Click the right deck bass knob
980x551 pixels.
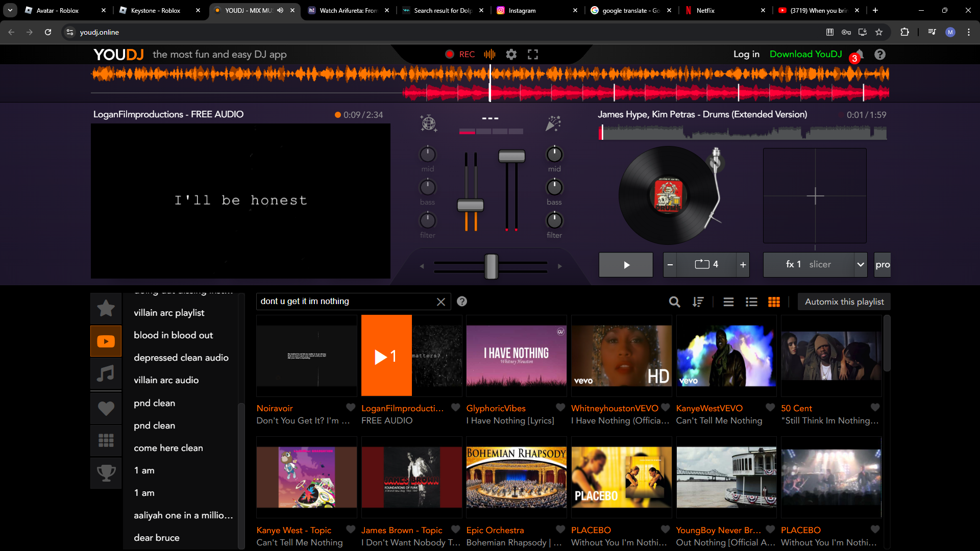pos(554,187)
